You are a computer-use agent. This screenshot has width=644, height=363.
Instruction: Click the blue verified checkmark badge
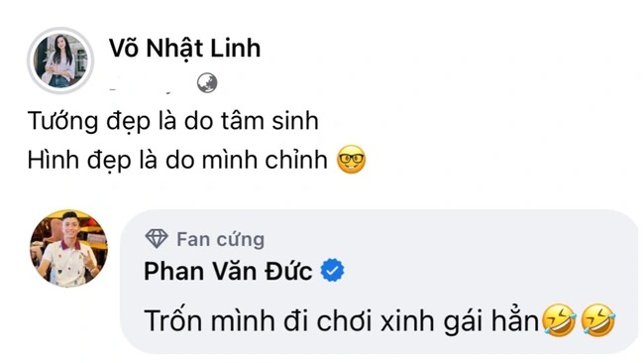pyautogui.click(x=332, y=271)
